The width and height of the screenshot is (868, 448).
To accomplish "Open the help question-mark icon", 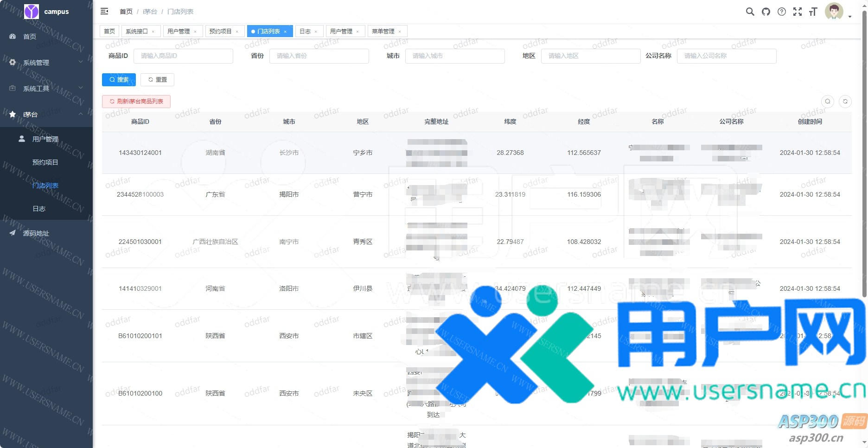I will 782,12.
